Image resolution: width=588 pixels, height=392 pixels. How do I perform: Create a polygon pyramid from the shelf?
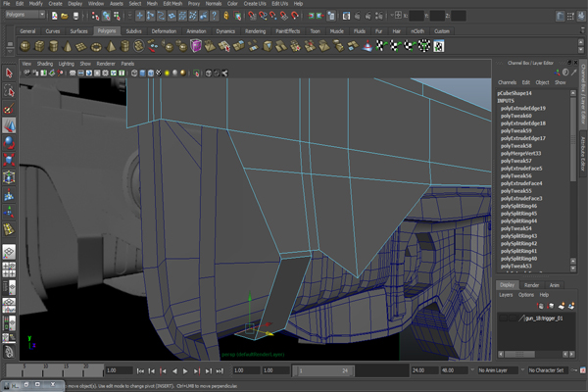[x=111, y=46]
